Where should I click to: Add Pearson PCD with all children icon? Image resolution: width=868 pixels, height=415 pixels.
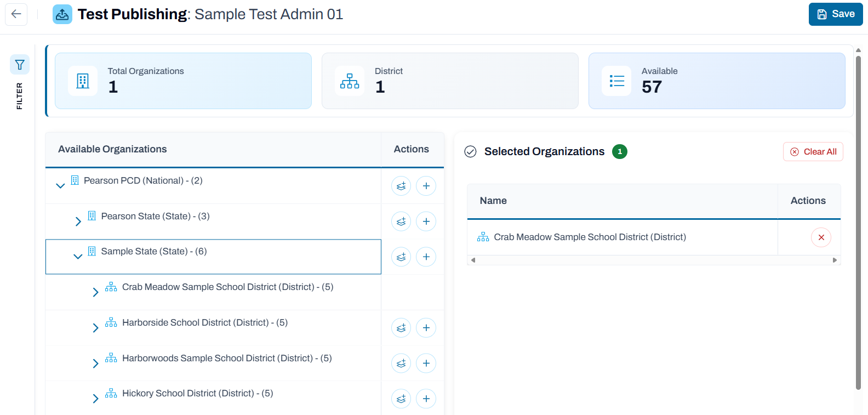401,186
